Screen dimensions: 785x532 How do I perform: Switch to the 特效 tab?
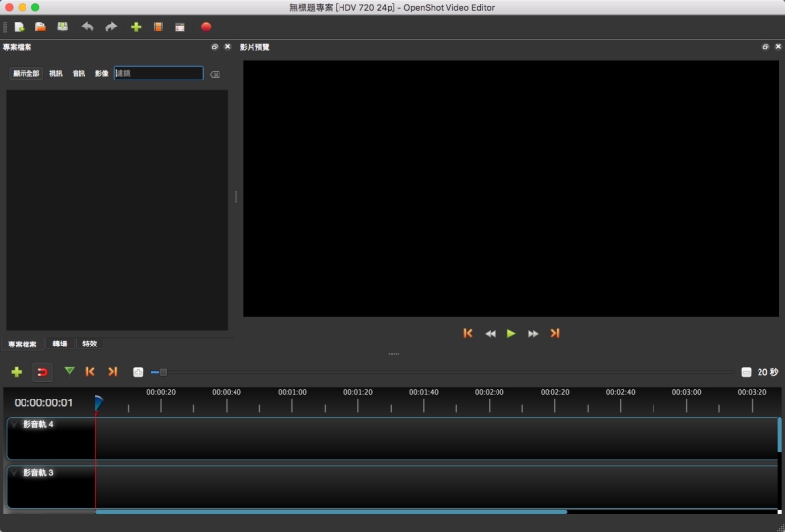[89, 345]
